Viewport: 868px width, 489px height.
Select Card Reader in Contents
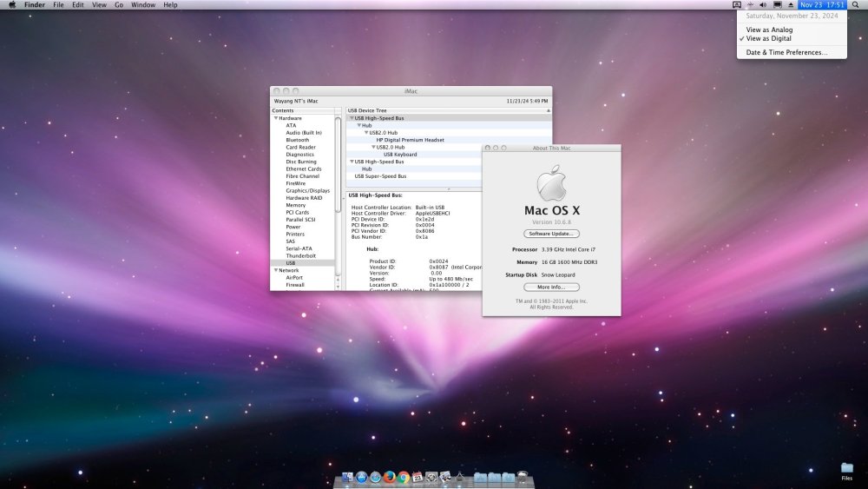click(x=300, y=147)
